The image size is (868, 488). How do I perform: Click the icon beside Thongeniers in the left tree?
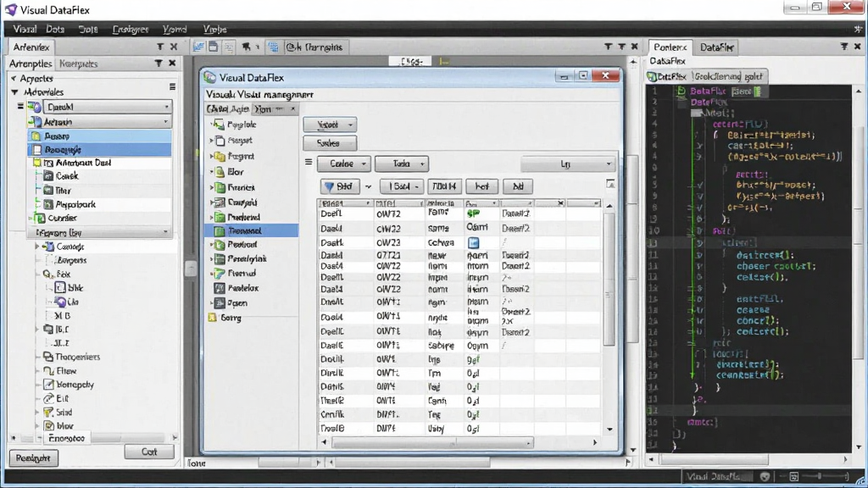click(x=48, y=357)
